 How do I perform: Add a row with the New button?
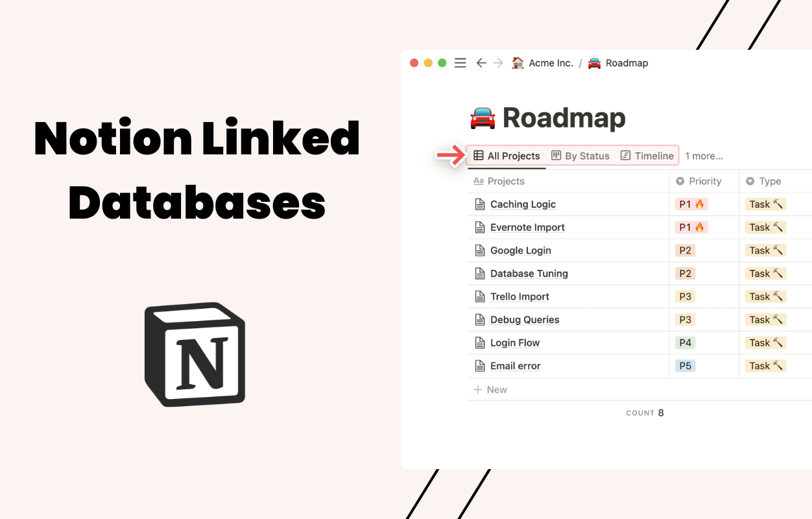[x=490, y=389]
